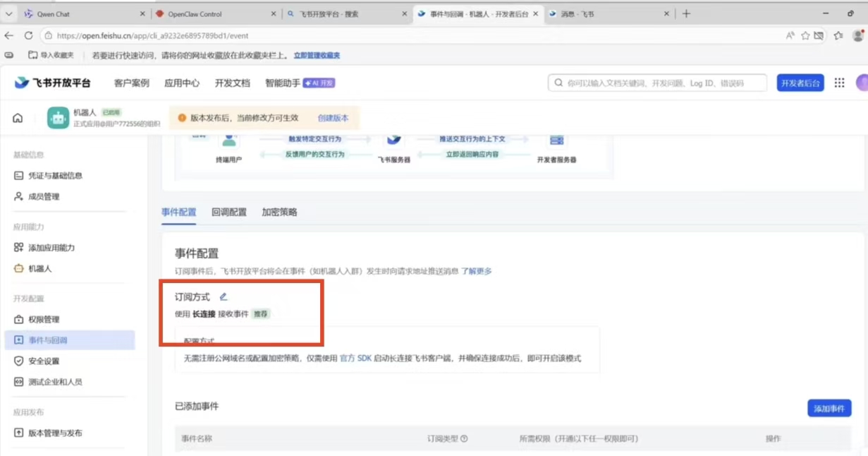Switch to the 加密策略 tab

(279, 212)
